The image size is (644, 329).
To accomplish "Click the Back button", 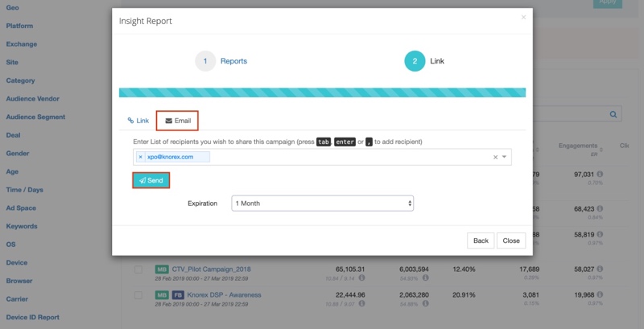I will 481,241.
